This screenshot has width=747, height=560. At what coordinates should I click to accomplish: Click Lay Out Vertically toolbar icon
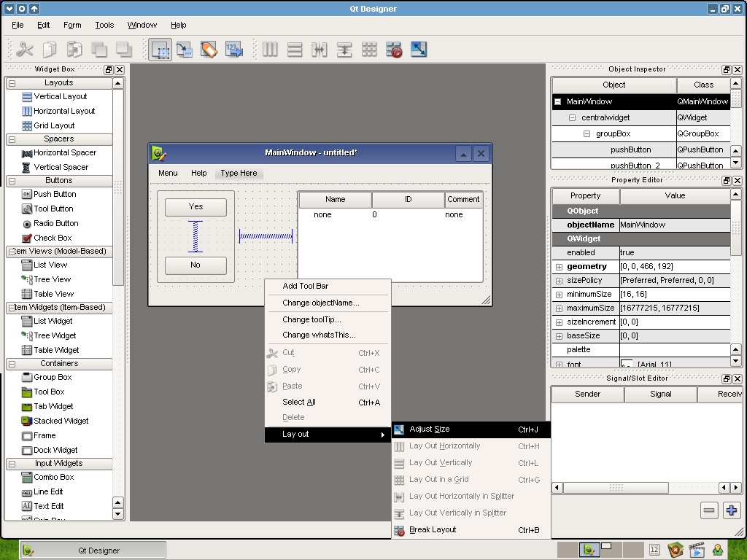coord(295,50)
